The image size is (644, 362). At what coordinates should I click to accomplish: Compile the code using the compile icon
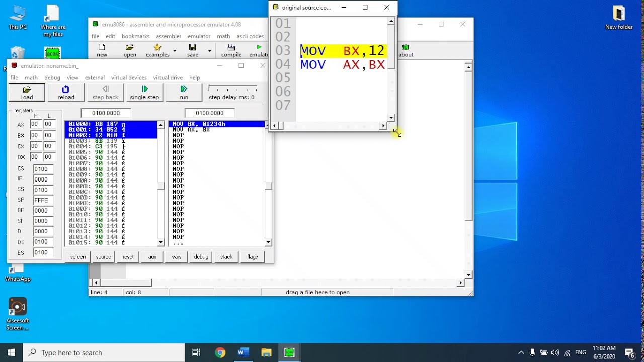pyautogui.click(x=231, y=51)
